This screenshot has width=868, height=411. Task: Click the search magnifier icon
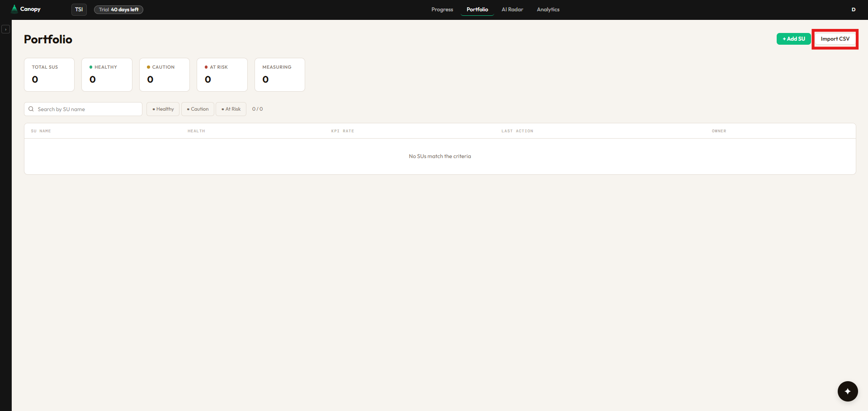[31, 109]
